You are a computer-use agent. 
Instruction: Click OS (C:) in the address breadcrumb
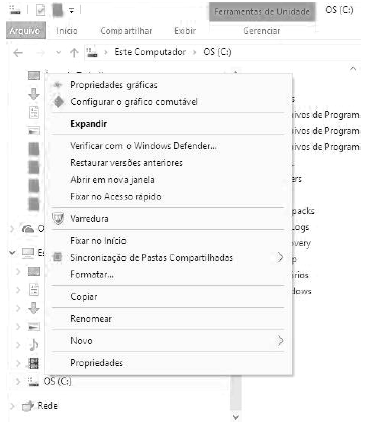tap(217, 52)
